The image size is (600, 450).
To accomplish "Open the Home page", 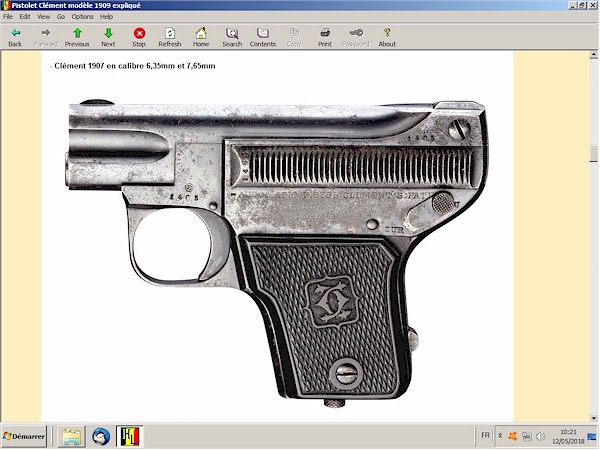I will click(201, 38).
